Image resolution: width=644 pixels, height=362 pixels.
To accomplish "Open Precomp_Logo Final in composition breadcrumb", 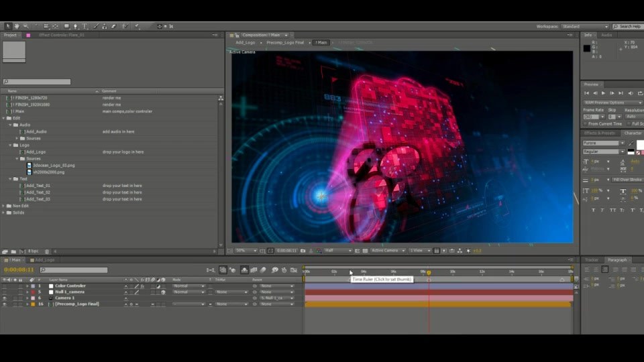I will (285, 43).
